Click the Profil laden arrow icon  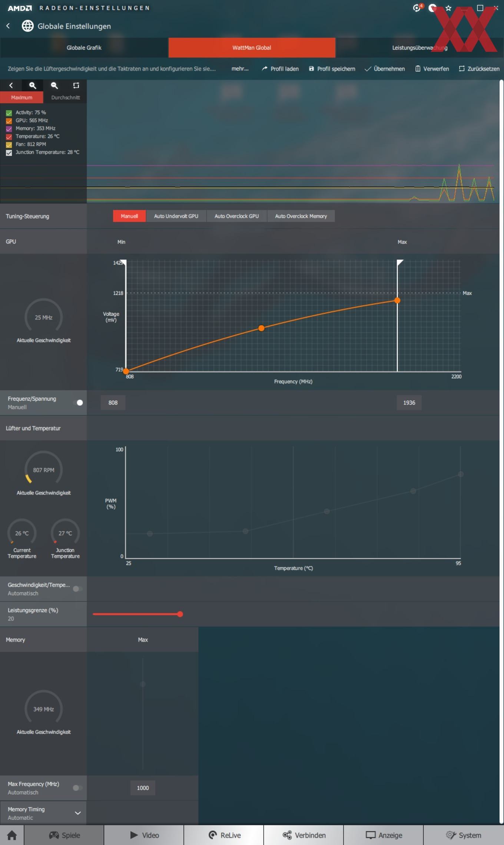click(265, 69)
